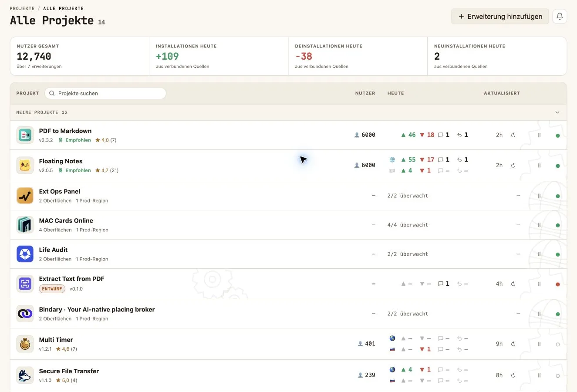Click the Nutzer column header
The width and height of the screenshot is (577, 392).
365,93
